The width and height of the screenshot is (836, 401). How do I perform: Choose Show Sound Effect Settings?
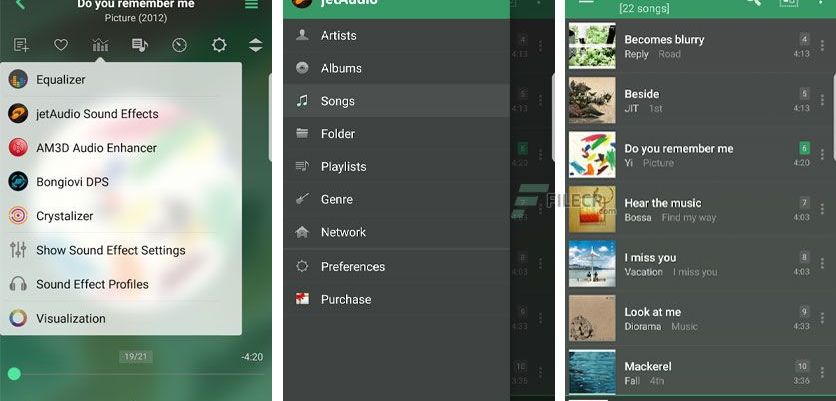(x=120, y=250)
